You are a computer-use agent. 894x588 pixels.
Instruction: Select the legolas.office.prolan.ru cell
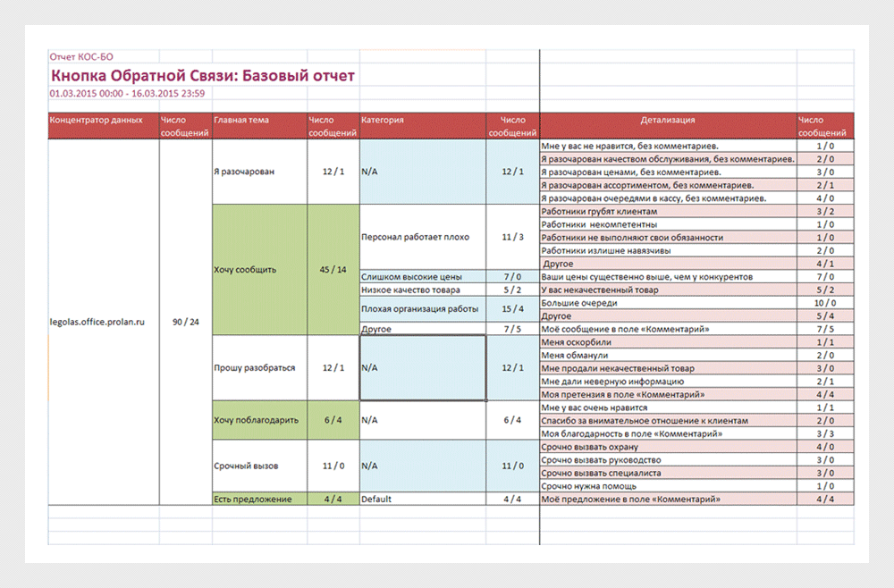tap(97, 320)
